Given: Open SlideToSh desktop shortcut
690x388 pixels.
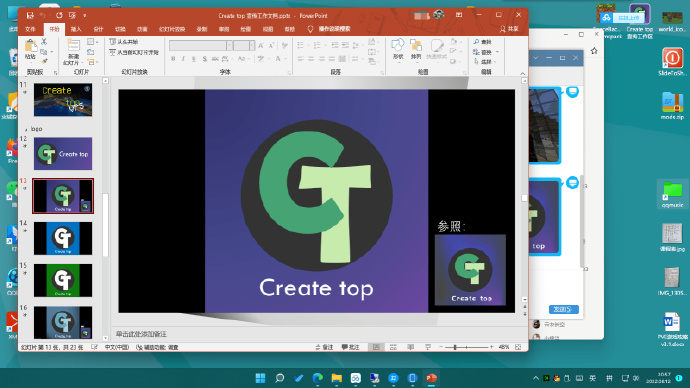Looking at the screenshot, I should 672,62.
